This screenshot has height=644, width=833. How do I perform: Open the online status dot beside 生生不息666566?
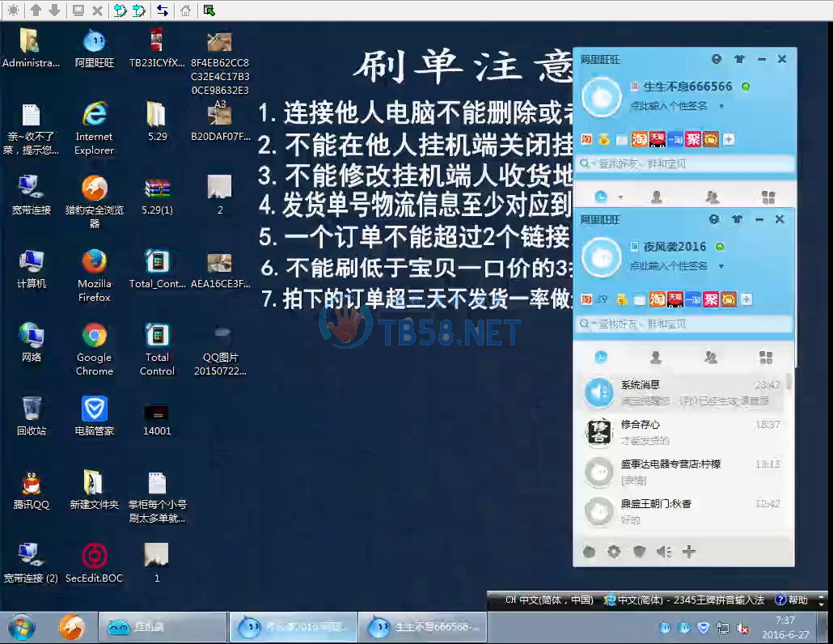click(x=746, y=87)
